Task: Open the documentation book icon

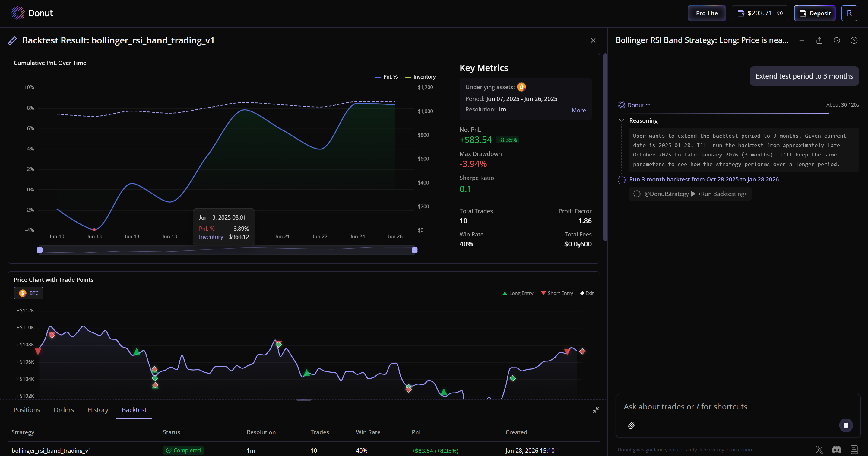Action: pyautogui.click(x=854, y=450)
